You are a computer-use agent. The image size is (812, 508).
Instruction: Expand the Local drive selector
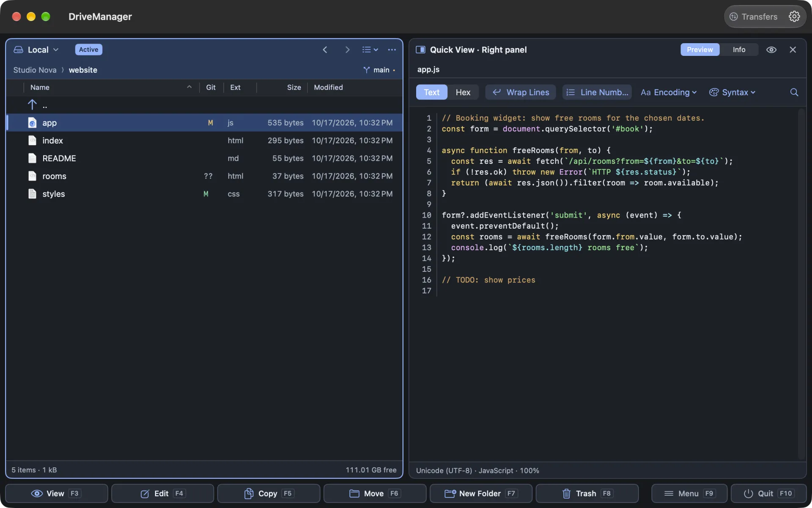click(x=36, y=50)
